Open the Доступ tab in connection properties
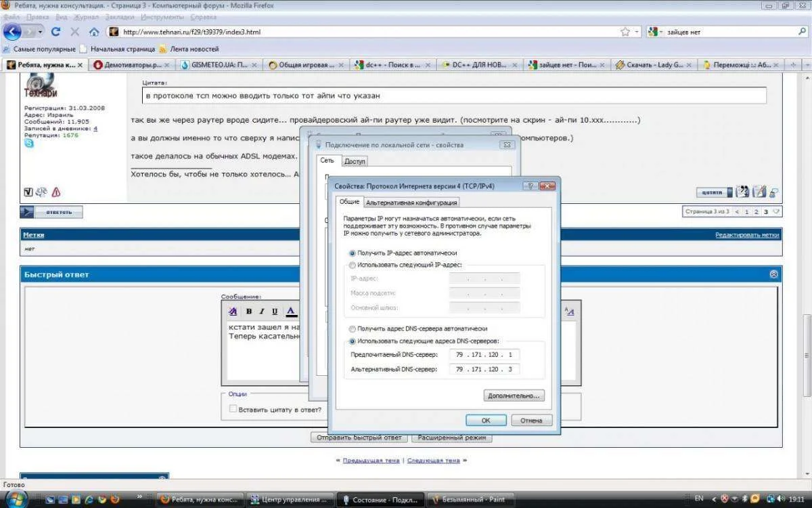 click(x=355, y=161)
